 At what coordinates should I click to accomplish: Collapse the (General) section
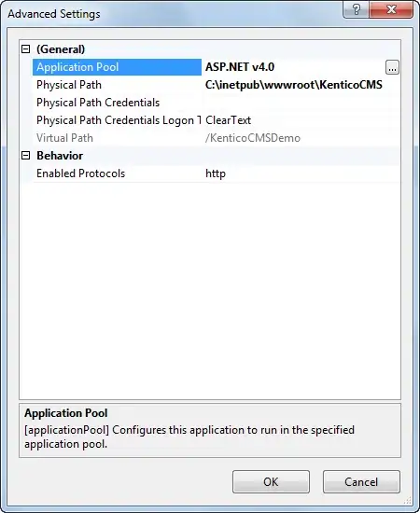(x=25, y=49)
